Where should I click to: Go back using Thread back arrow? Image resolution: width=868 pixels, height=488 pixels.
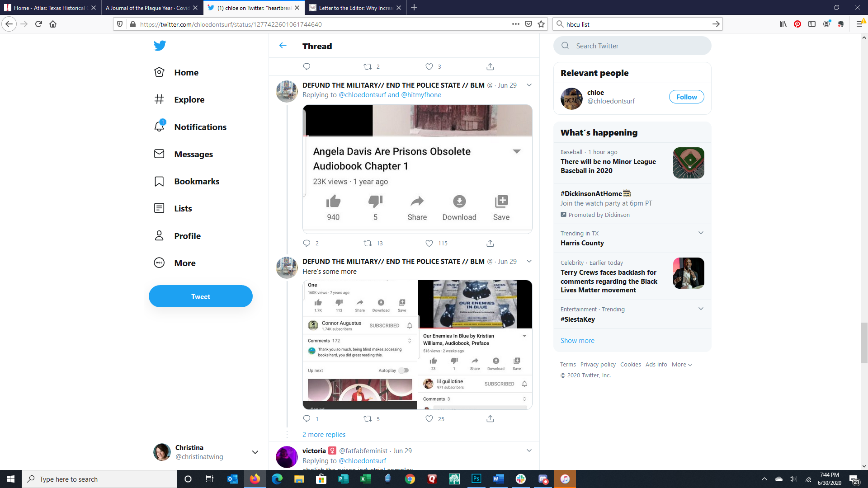(283, 46)
